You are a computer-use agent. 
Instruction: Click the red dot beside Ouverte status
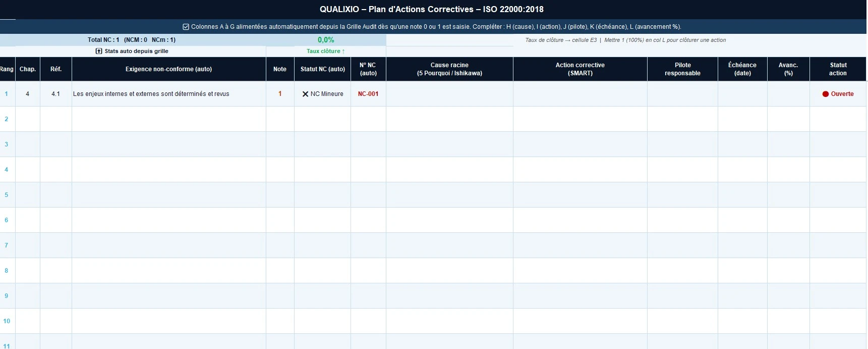click(826, 94)
